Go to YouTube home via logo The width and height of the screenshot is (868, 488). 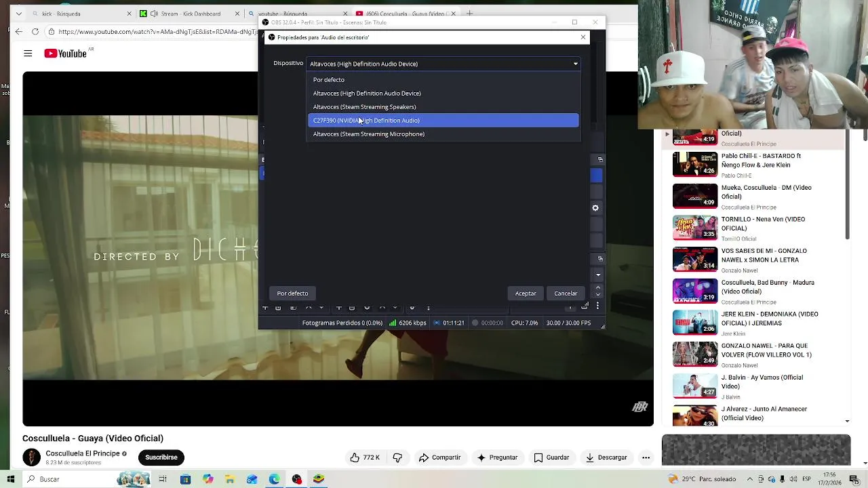point(66,54)
